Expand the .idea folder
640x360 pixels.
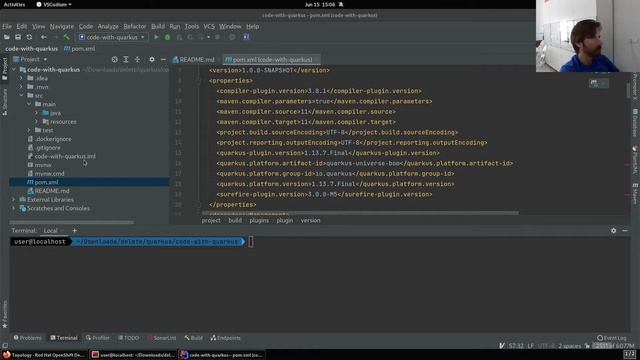(21, 78)
